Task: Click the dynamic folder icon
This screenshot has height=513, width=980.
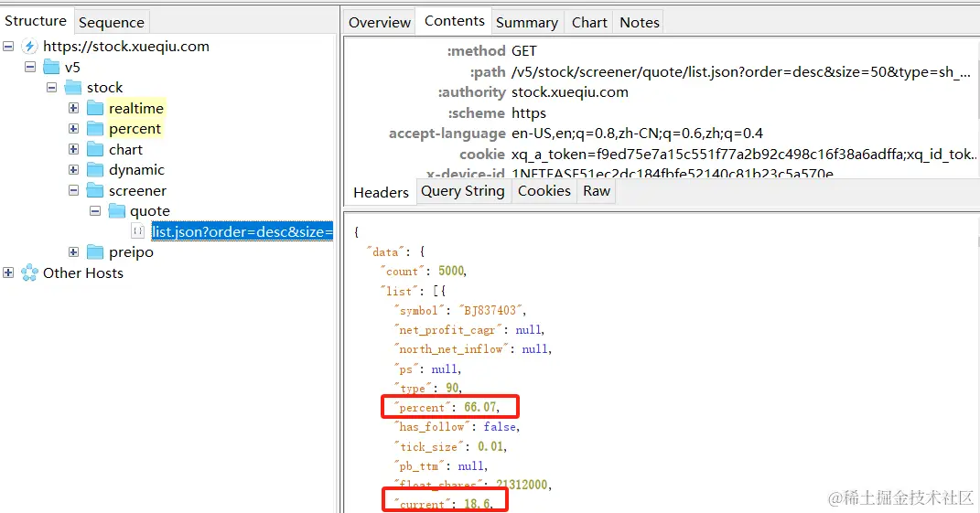Action: coord(95,170)
